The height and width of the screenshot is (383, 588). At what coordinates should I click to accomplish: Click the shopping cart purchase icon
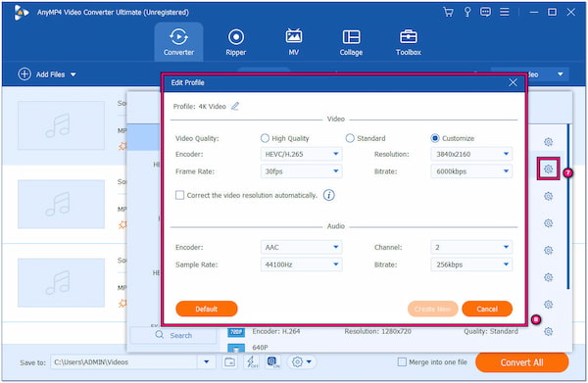448,12
